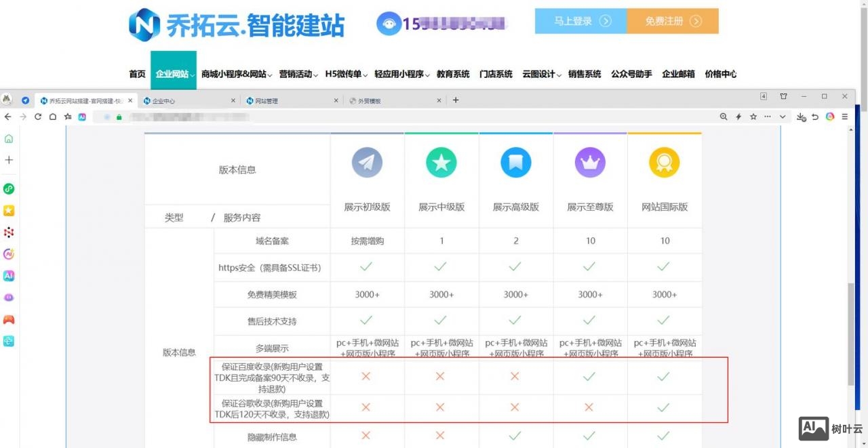The image size is (868, 448).
Task: Open the sidebar home icon
Action: pyautogui.click(x=9, y=138)
